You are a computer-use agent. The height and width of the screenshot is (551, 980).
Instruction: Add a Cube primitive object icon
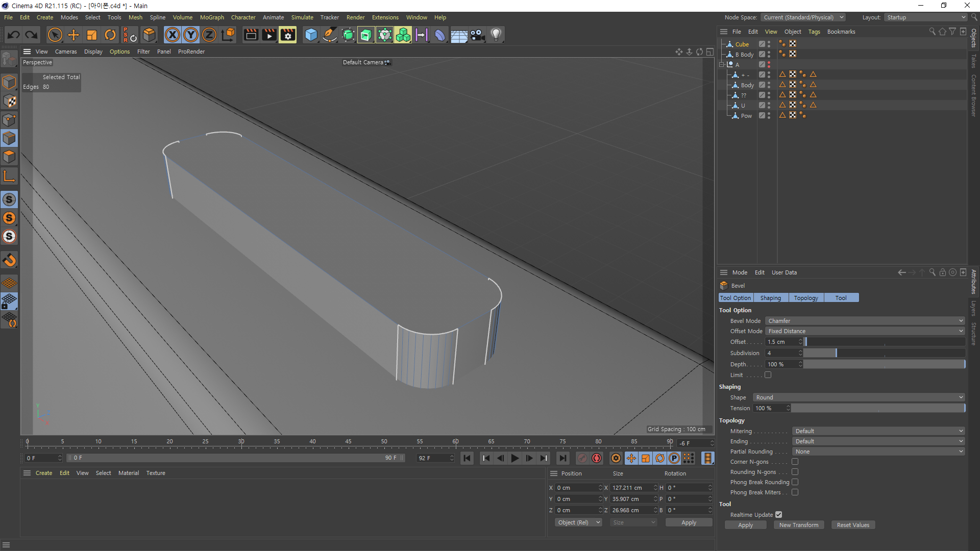311,35
